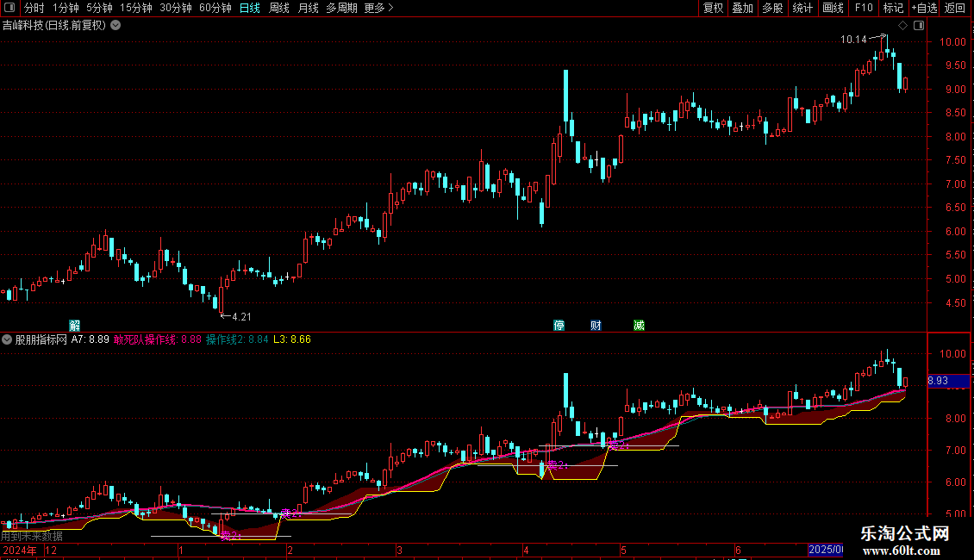Click the 停 event marker icon
This screenshot has width=974, height=560.
(559, 326)
